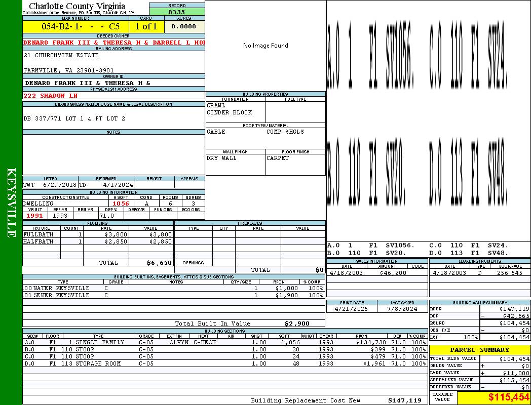Select legal description DB 337/771 LOT 1

tap(74, 118)
